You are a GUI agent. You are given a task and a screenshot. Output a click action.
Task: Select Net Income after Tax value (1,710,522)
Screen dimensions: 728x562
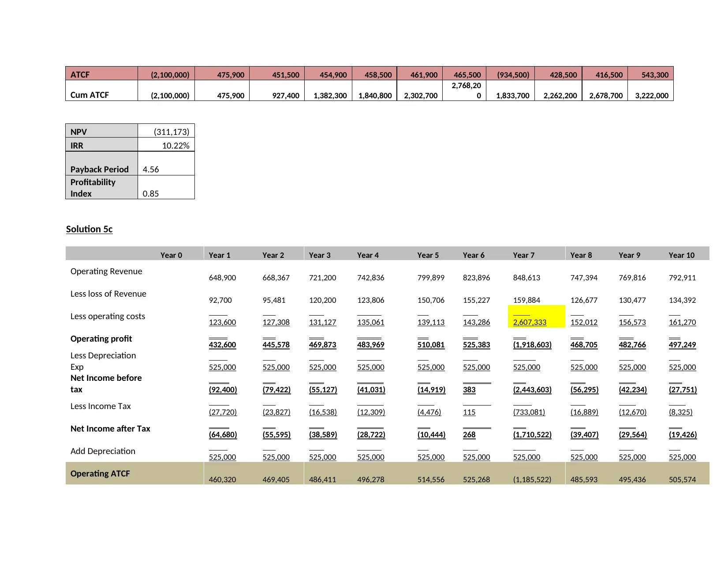(x=532, y=435)
